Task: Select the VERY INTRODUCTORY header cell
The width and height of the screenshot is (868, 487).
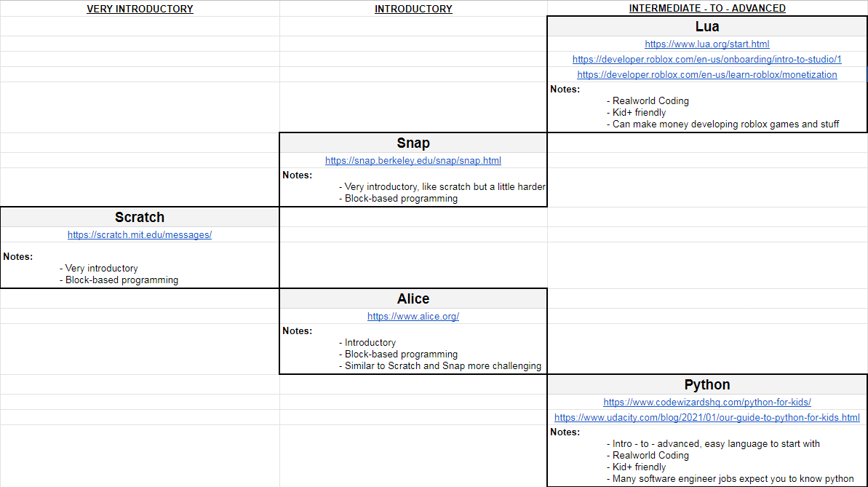Action: [x=140, y=9]
